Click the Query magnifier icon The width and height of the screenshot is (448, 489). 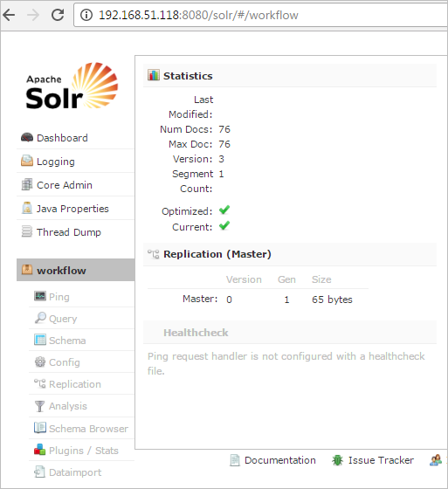pyautogui.click(x=40, y=318)
